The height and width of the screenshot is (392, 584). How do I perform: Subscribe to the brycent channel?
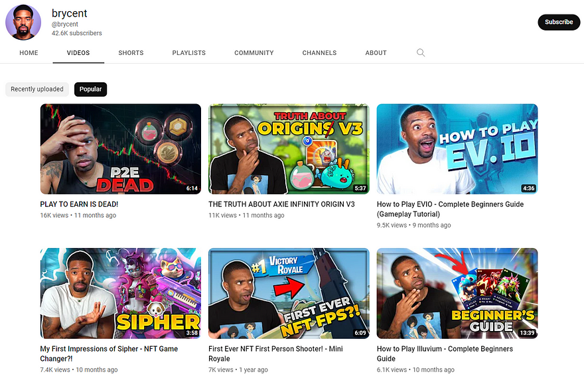(x=559, y=22)
